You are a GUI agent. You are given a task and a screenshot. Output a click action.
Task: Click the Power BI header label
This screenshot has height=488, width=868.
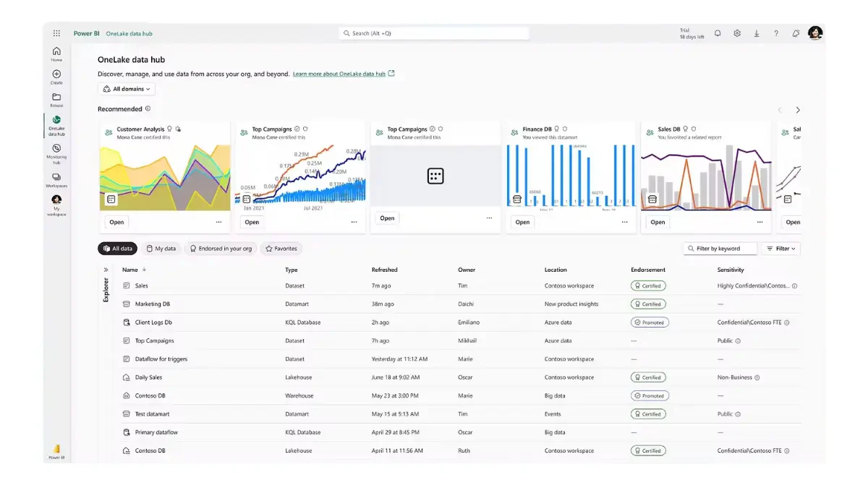pyautogui.click(x=86, y=33)
